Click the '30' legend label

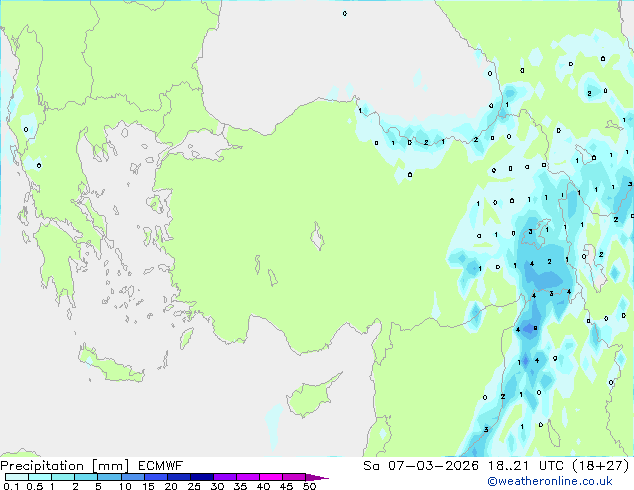[x=217, y=486]
